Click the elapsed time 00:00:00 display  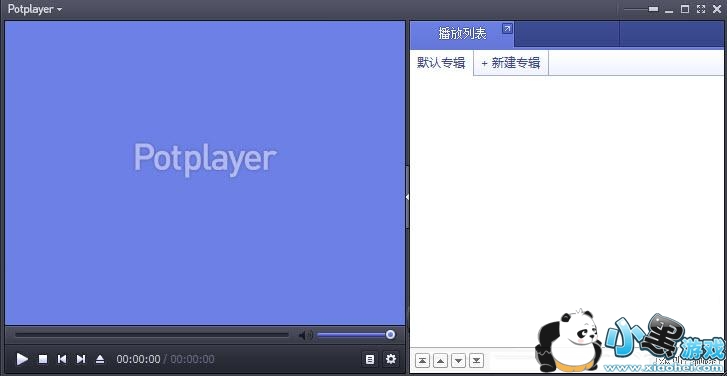pos(138,359)
